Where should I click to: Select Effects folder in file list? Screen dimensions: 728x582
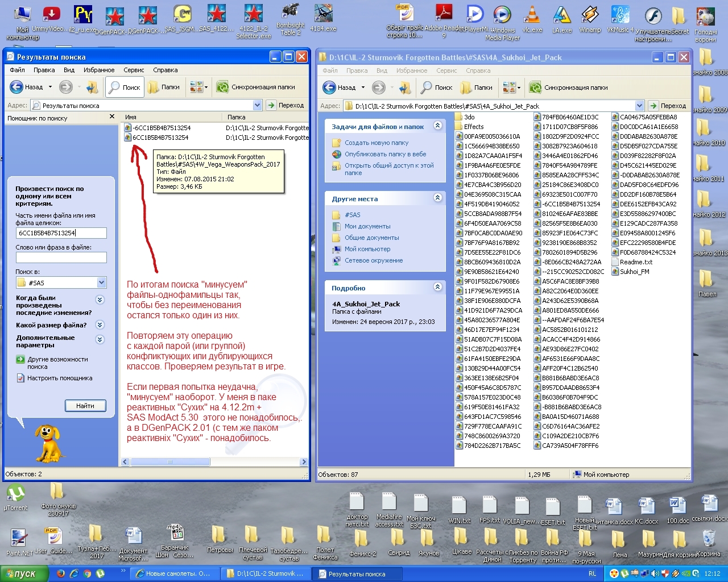469,127
